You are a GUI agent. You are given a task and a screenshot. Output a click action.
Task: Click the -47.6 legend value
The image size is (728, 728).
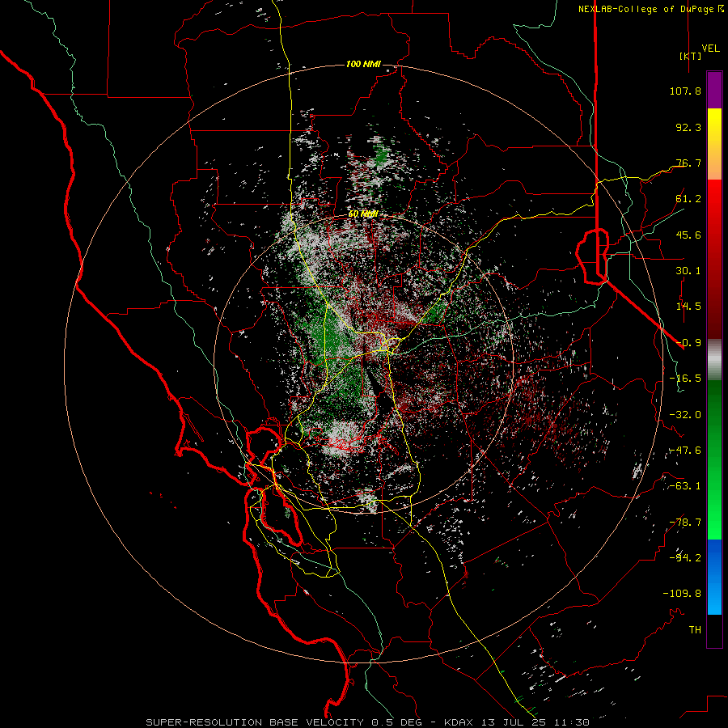pos(685,451)
